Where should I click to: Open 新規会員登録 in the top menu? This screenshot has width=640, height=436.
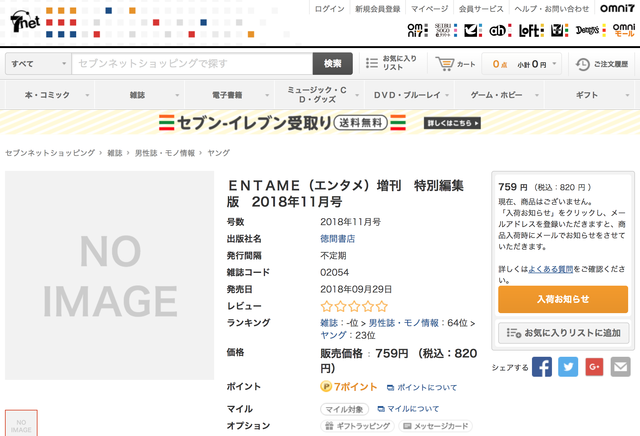point(378,9)
